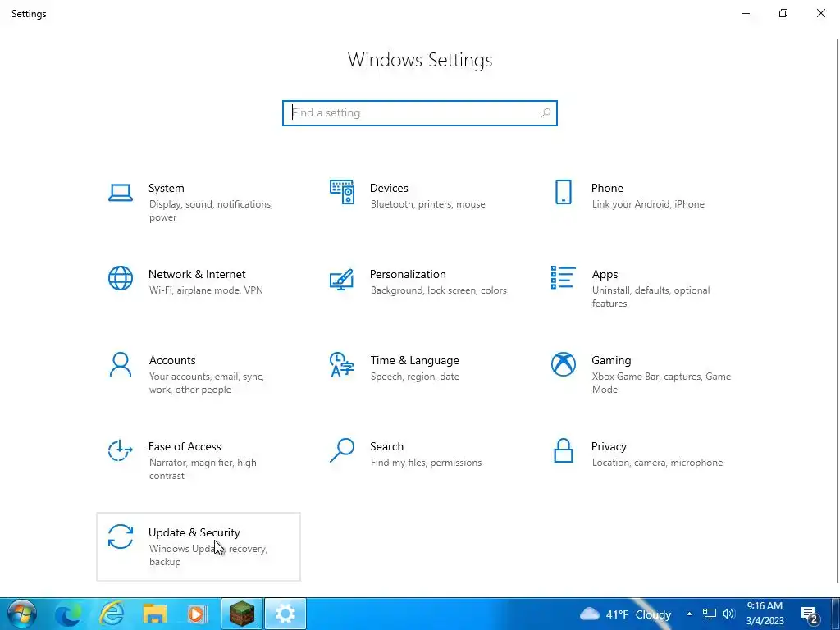The height and width of the screenshot is (630, 840).
Task: Open Personalization heading
Action: point(408,274)
